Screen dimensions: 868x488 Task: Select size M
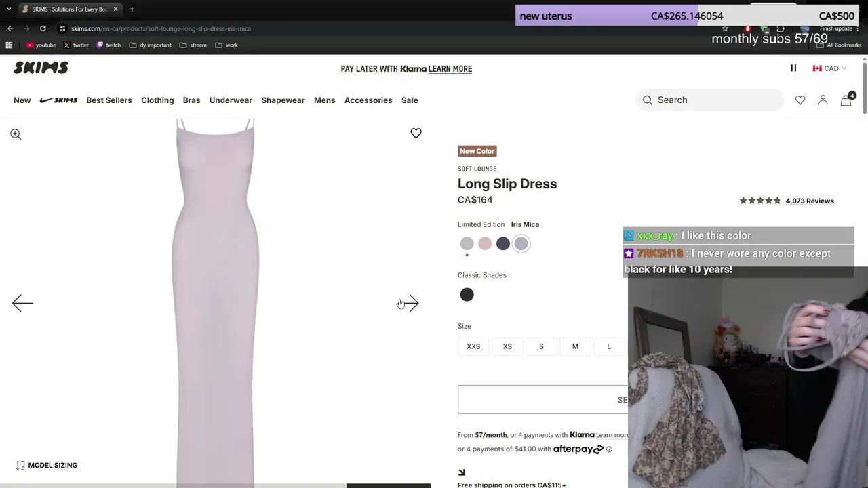(x=575, y=346)
